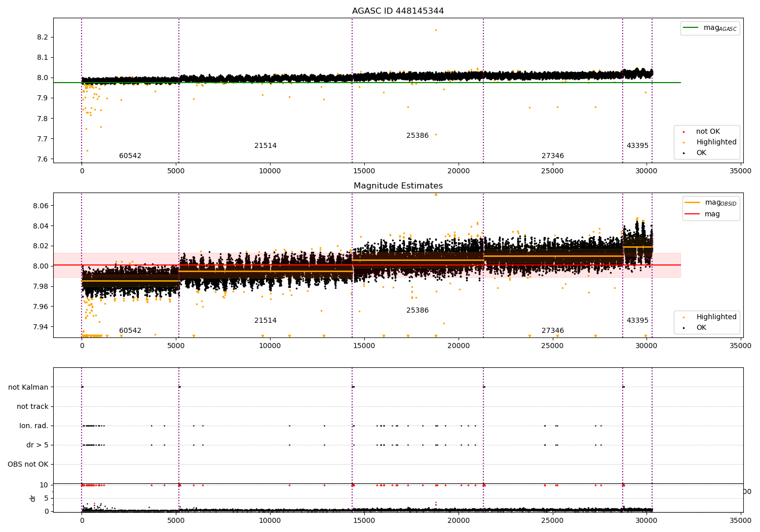This screenshot has height=532, width=760.
Task: Click obsid label 25386 in top plot
Action: tap(417, 136)
